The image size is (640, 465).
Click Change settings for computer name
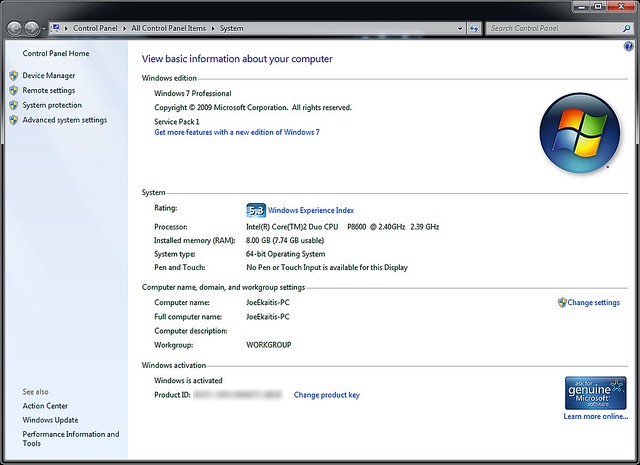point(593,303)
